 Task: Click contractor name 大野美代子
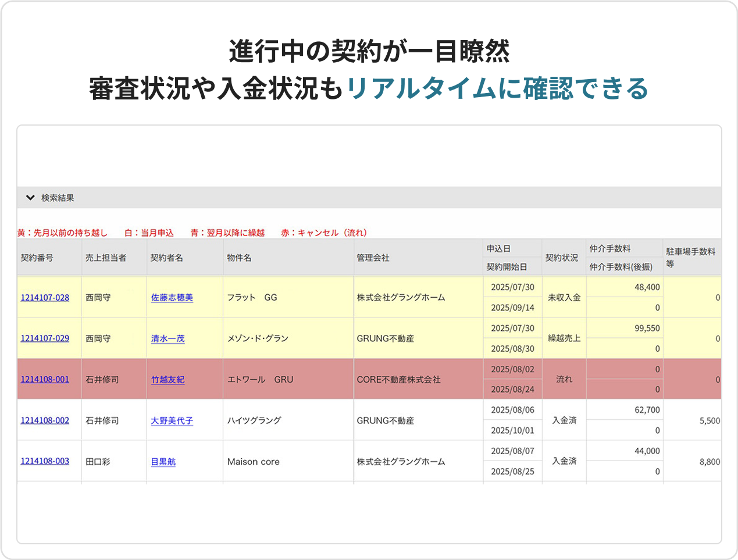(172, 420)
